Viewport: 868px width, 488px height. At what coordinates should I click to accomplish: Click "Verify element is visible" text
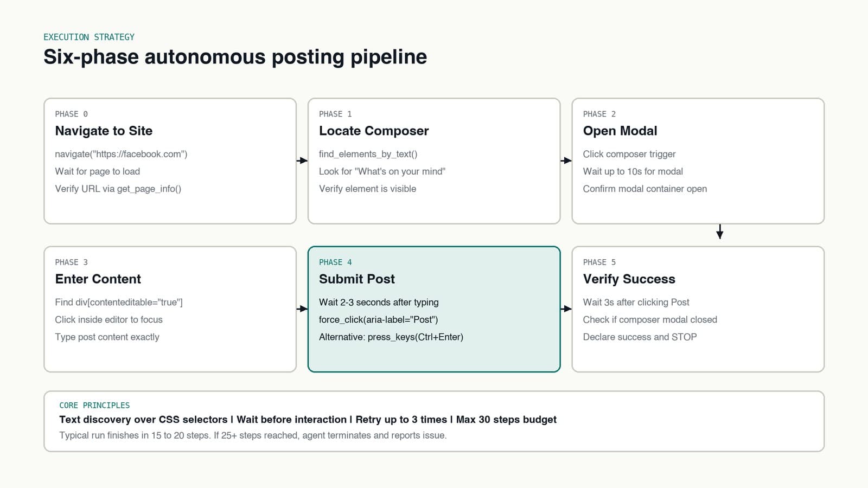367,189
